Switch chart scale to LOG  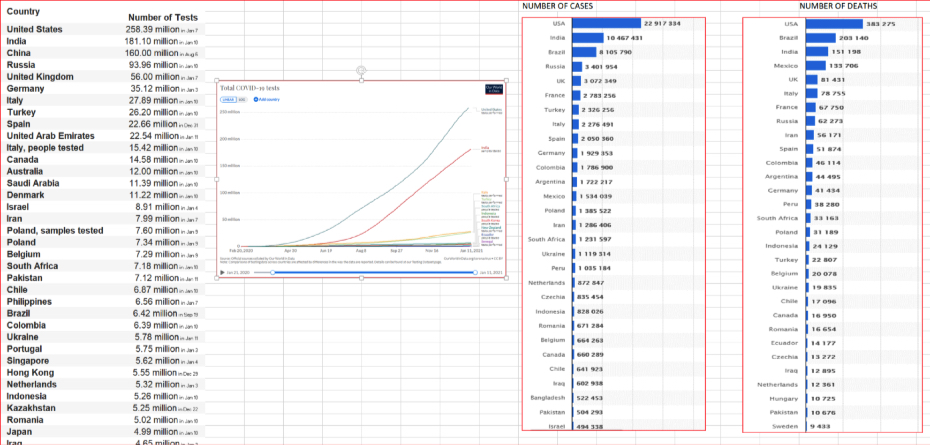click(242, 100)
